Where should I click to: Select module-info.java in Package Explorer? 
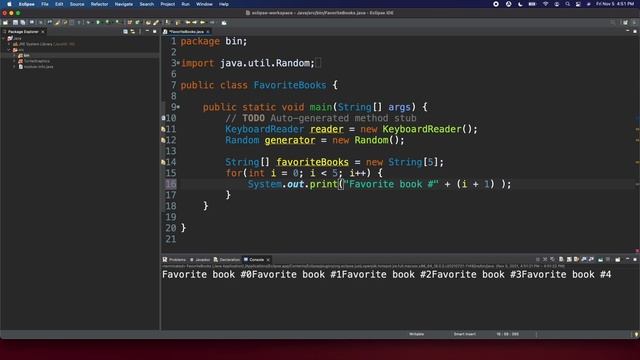[x=38, y=67]
